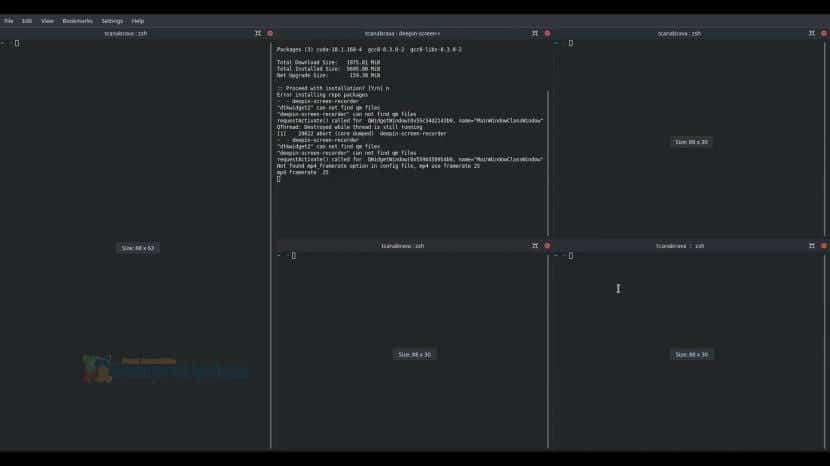Open the Help menu
830x466 pixels.
click(x=138, y=21)
